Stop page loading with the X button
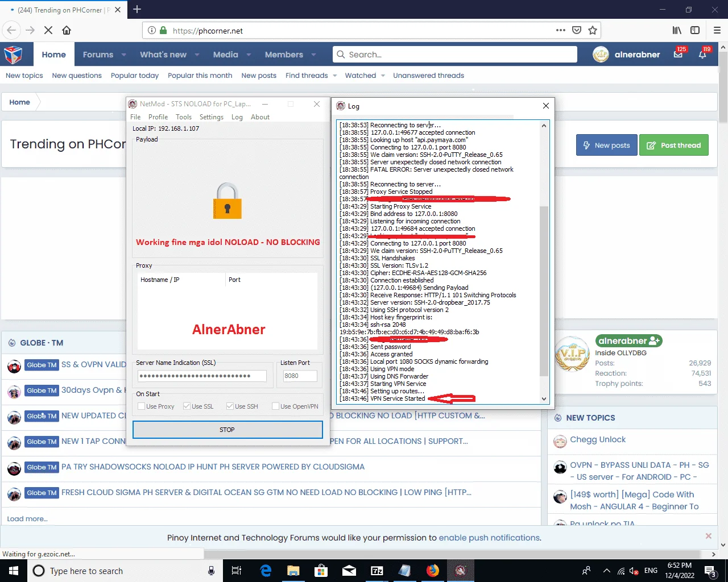The height and width of the screenshot is (582, 728). [x=48, y=31]
